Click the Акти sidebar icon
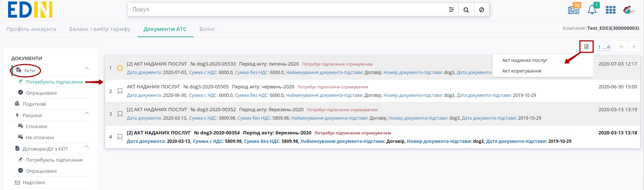The width and height of the screenshot is (644, 190). 19,70
